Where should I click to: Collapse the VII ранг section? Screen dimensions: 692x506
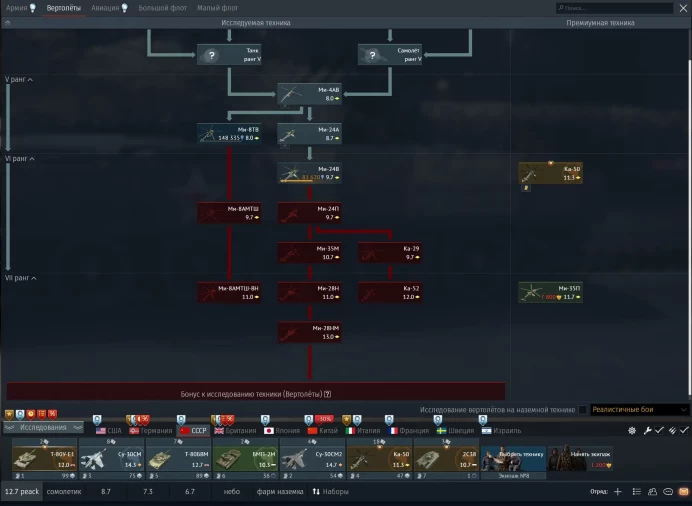[20, 277]
